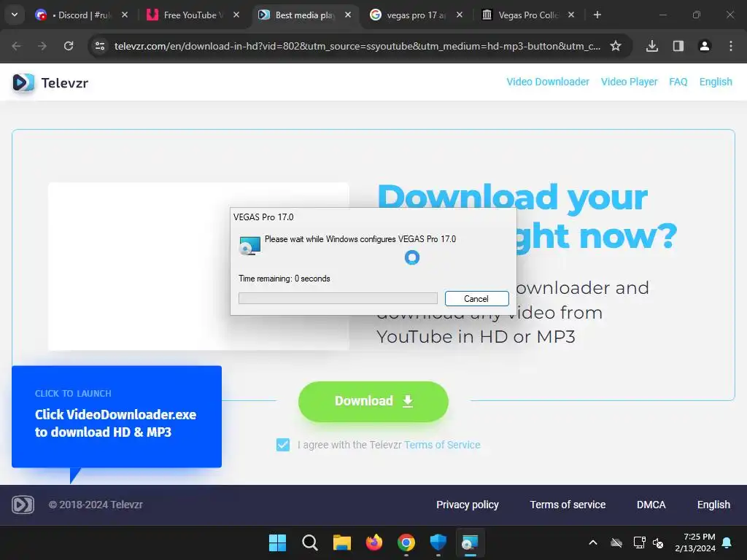Open the Windows Start menu
This screenshot has height=560, width=747.
coord(277,542)
